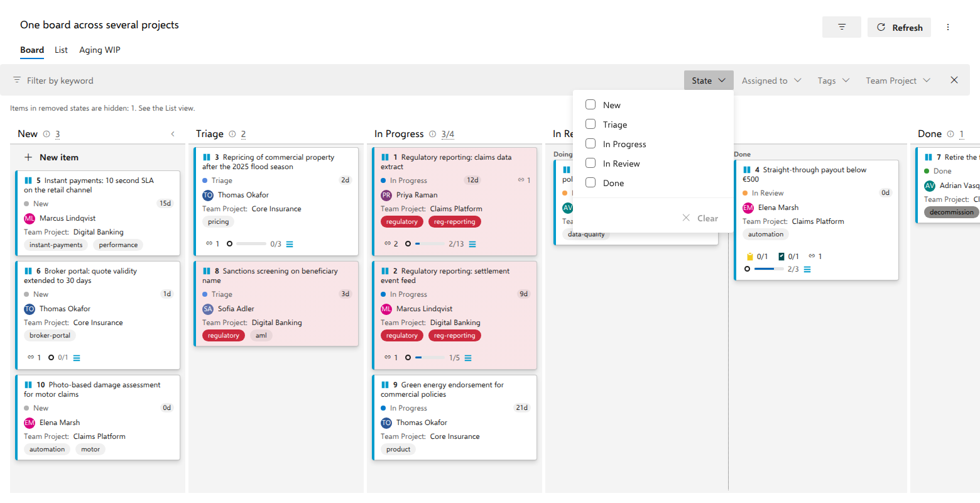Click Clear in the State dropdown
The image size is (980, 503).
click(x=700, y=218)
